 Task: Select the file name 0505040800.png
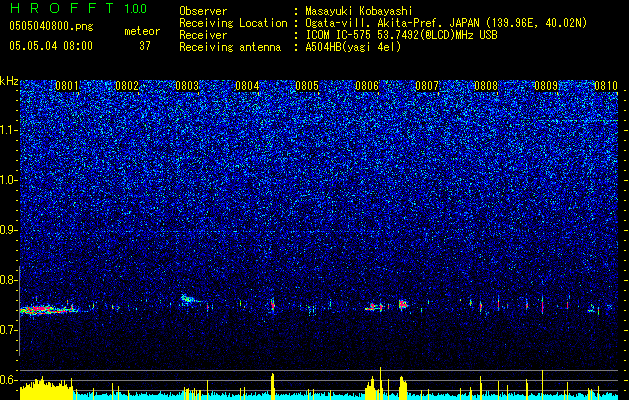point(51,26)
